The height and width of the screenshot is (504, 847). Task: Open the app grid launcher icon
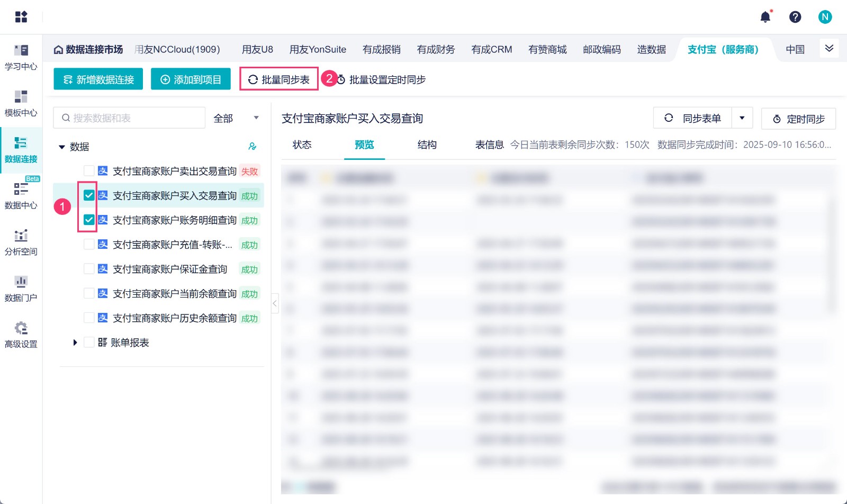[x=21, y=17]
